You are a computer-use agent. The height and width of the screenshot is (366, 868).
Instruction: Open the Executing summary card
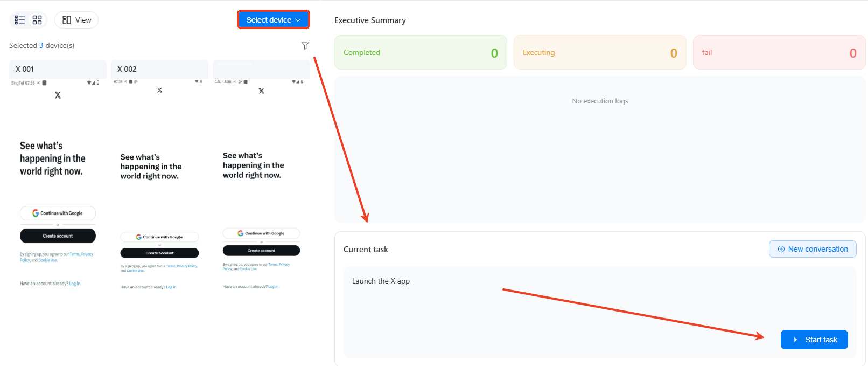599,52
